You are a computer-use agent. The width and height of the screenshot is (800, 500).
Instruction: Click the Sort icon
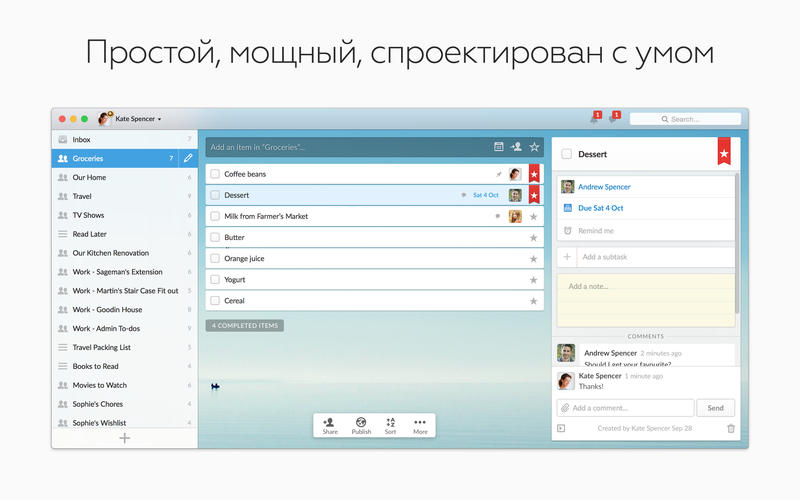(x=391, y=425)
